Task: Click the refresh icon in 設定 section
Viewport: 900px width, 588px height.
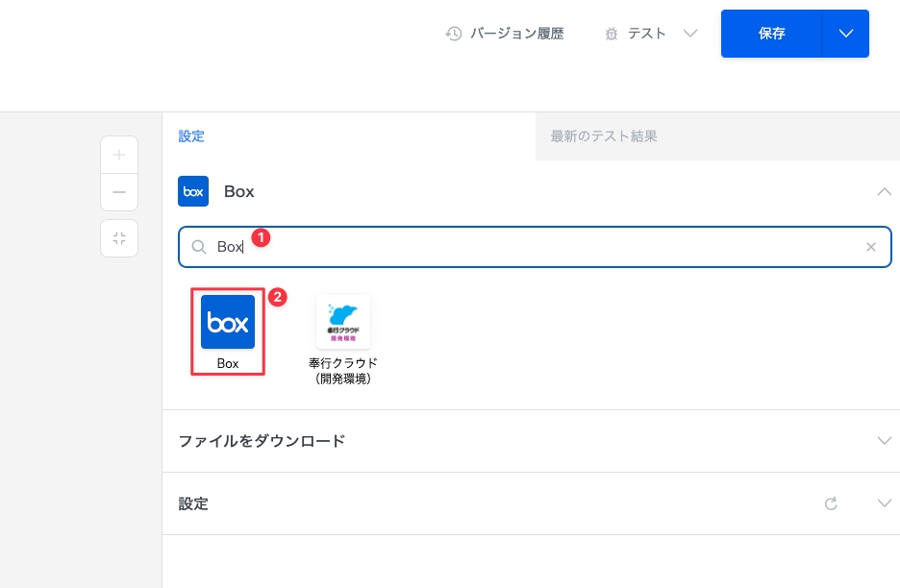Action: pos(832,503)
